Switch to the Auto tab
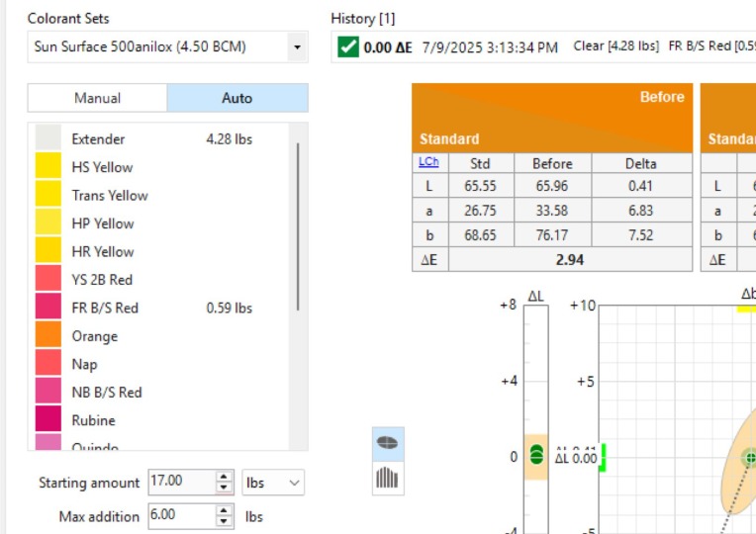The width and height of the screenshot is (756, 534). pyautogui.click(x=237, y=98)
